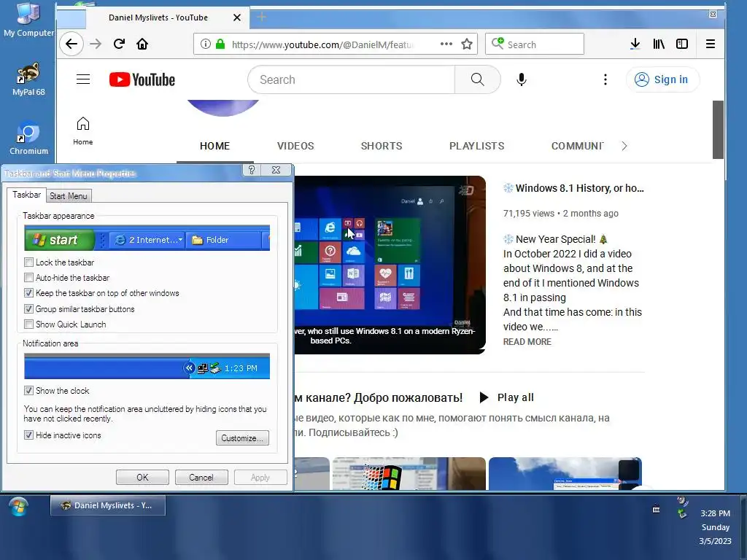Close the Daniel Myslivets YouTube tab

point(237,17)
